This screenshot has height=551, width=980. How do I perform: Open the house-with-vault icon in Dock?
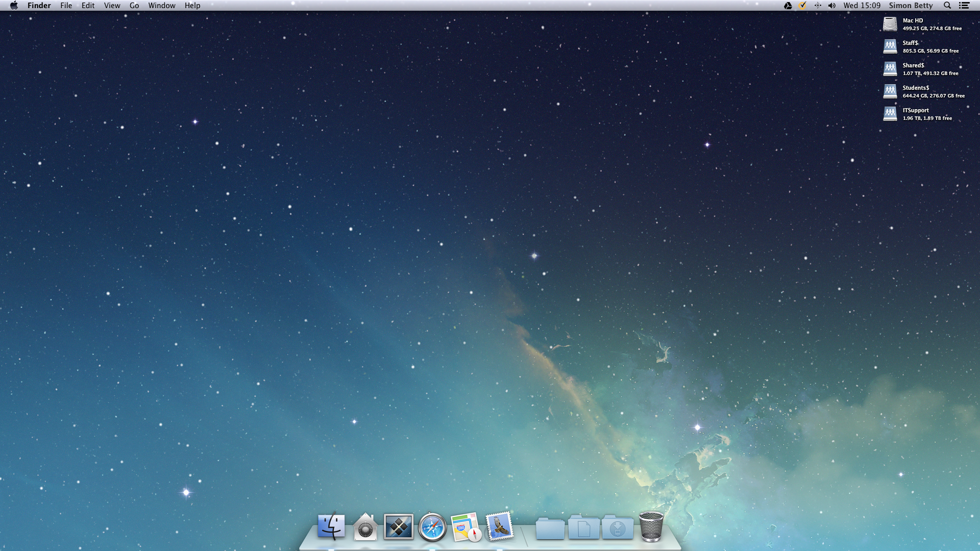(x=365, y=528)
